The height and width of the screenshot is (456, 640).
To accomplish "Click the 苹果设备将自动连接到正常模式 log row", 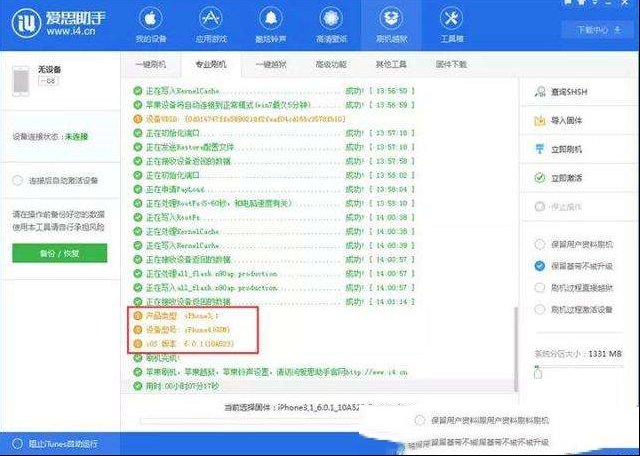I will tap(274, 105).
